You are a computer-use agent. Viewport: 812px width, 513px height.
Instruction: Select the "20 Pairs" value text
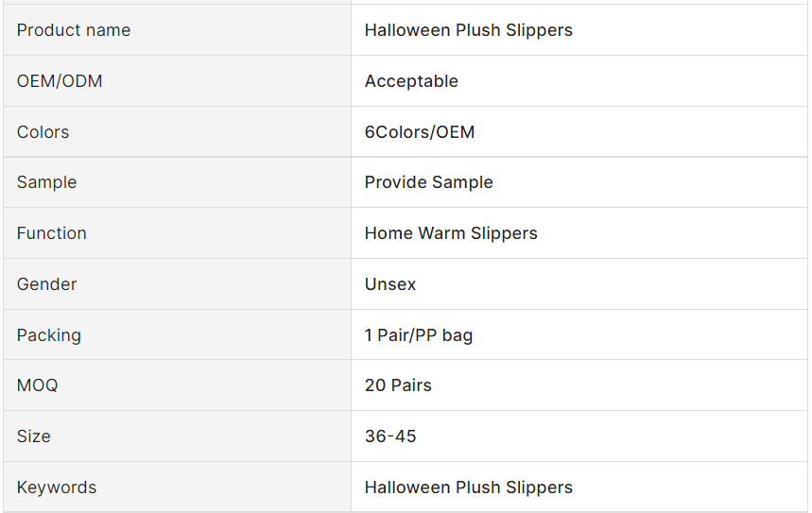tap(398, 385)
